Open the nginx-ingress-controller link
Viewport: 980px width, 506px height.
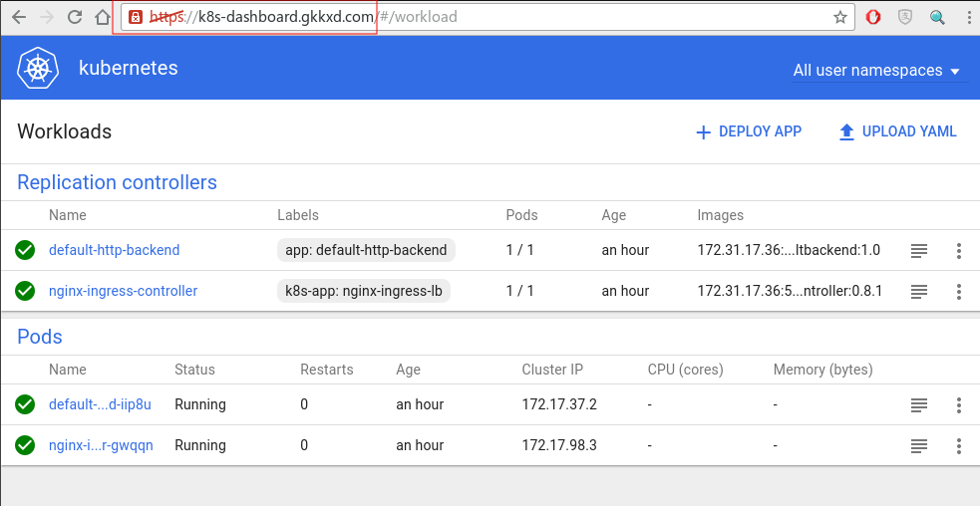124,291
